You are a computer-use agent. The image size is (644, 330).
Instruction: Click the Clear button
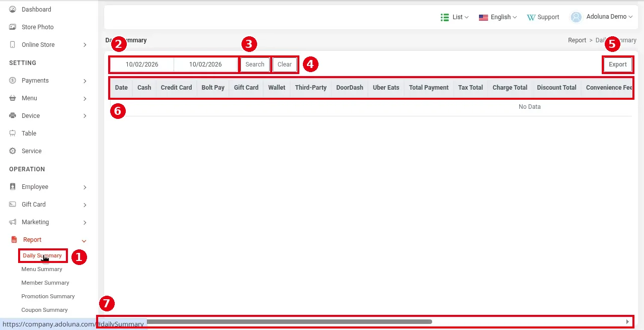click(x=285, y=64)
